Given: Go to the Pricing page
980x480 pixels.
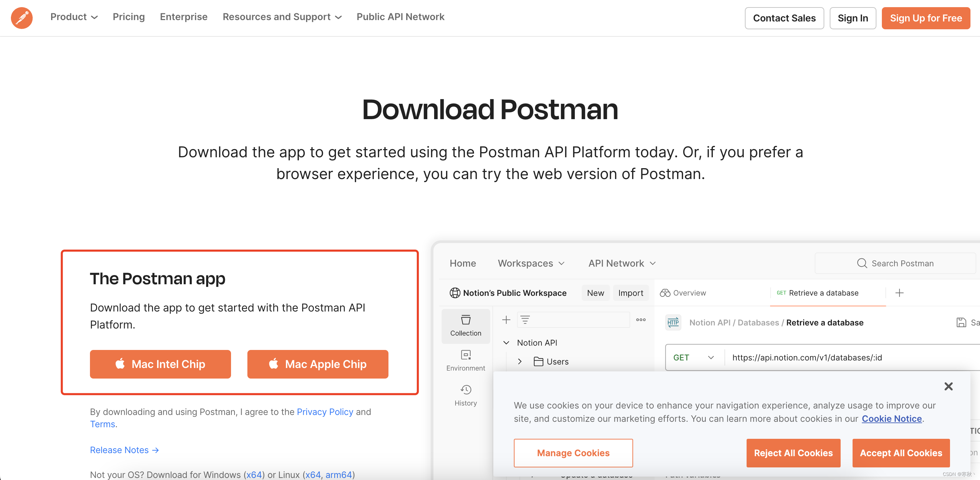Looking at the screenshot, I should click(128, 17).
